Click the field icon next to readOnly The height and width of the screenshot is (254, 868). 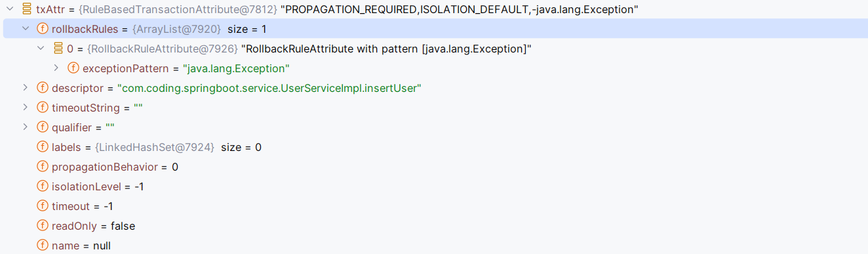[x=43, y=226]
